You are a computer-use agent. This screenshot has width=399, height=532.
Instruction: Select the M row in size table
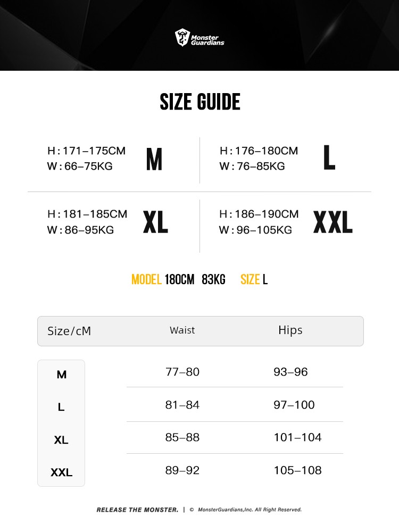pyautogui.click(x=61, y=375)
